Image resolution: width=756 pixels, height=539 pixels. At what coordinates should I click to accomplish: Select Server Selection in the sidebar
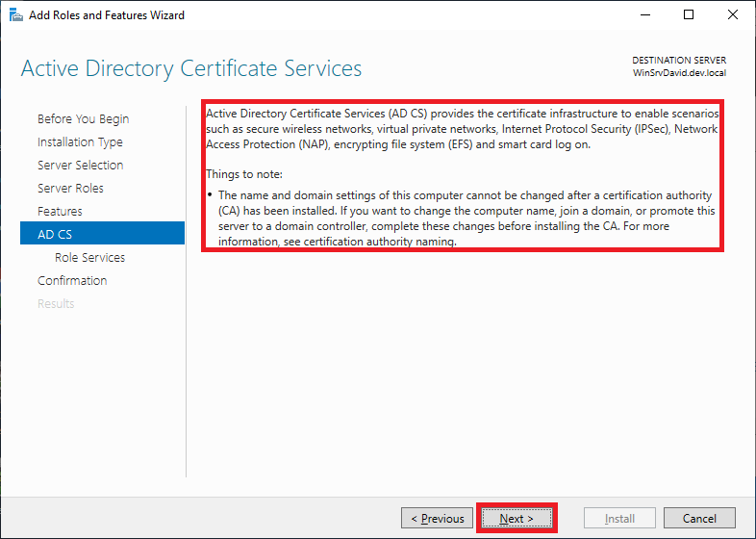coord(80,166)
